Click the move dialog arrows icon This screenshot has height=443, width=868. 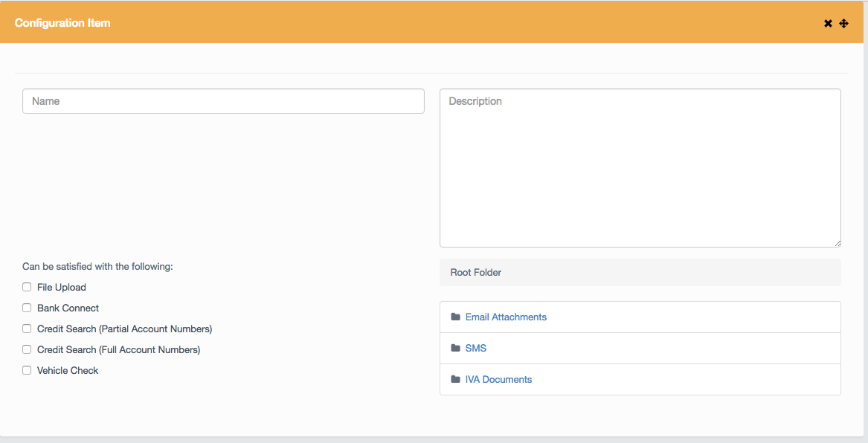point(843,23)
